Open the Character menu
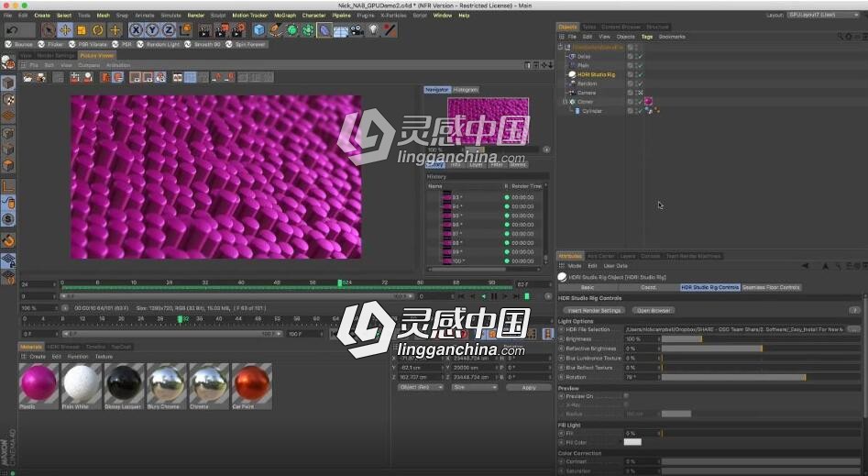The height and width of the screenshot is (476, 868). [313, 16]
